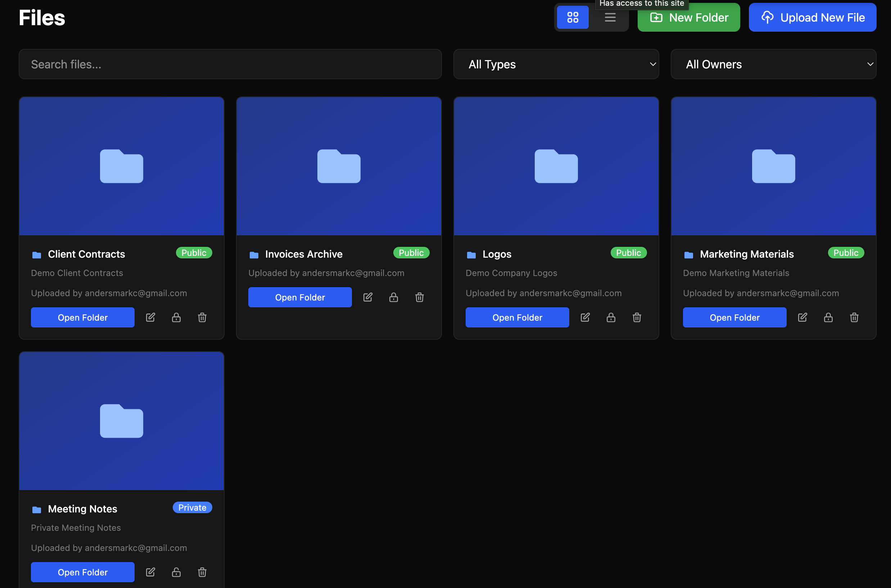Rename the Client Contracts folder
Screen dimensions: 891x588
pyautogui.click(x=150, y=317)
